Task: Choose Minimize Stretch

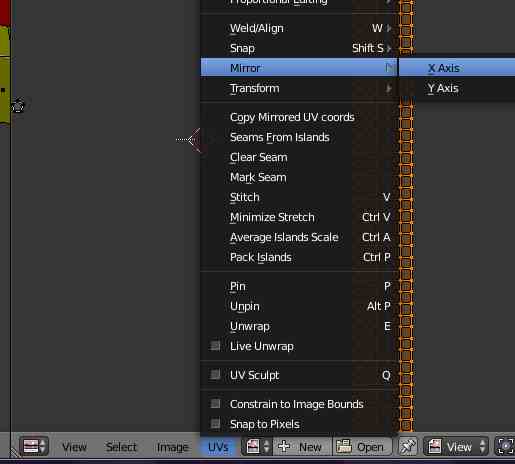Action: 299,217
